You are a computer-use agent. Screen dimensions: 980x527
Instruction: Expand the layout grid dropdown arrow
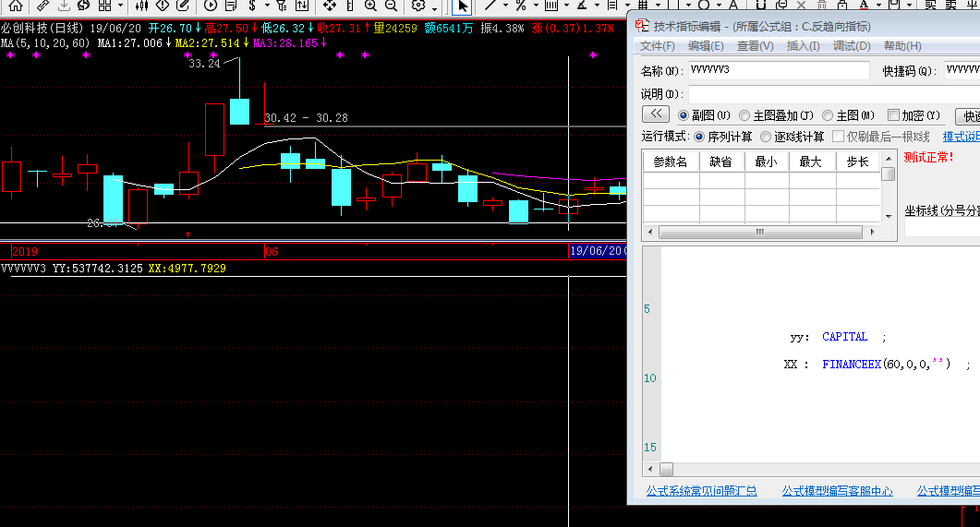click(121, 6)
